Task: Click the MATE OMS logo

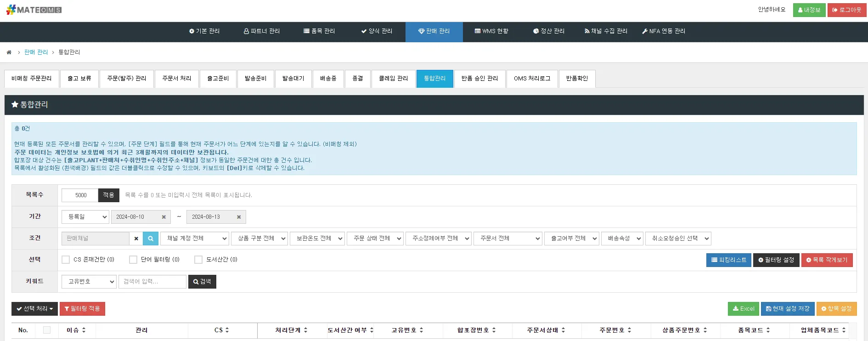Action: point(34,10)
